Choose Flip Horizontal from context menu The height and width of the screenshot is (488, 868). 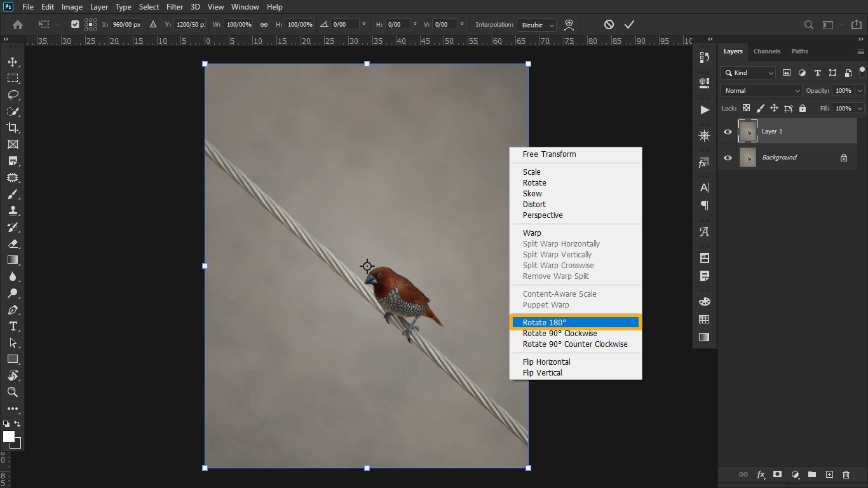point(546,362)
